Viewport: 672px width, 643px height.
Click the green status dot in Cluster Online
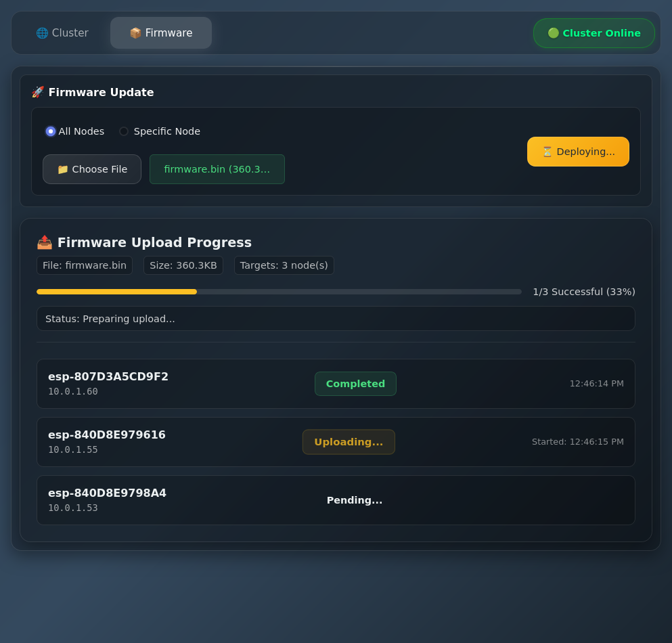click(x=554, y=32)
